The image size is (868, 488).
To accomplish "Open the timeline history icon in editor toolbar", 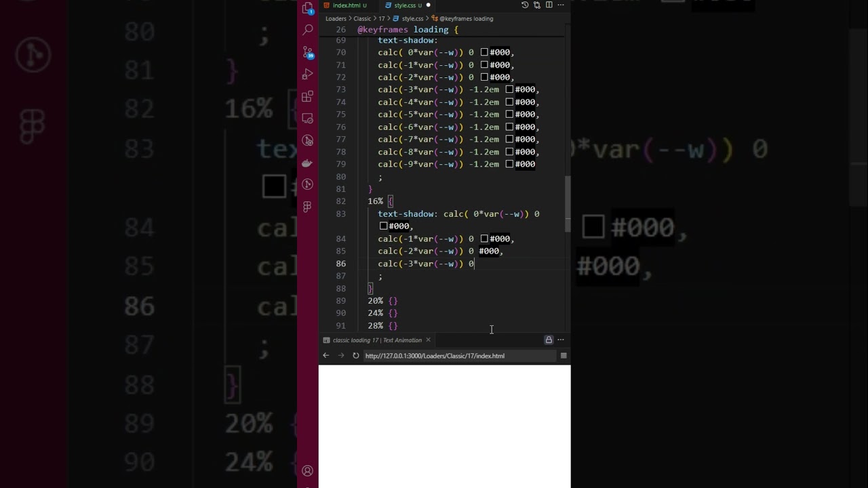I will [x=525, y=5].
